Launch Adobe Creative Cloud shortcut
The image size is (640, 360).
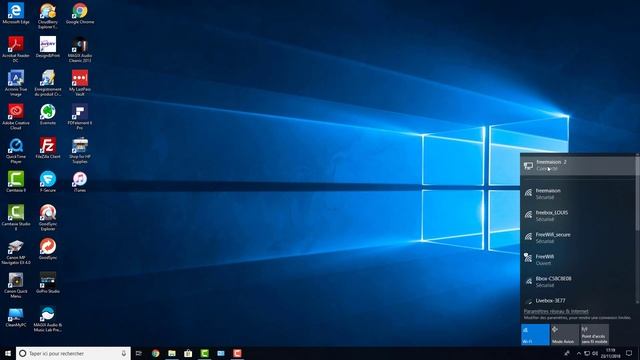(x=16, y=117)
